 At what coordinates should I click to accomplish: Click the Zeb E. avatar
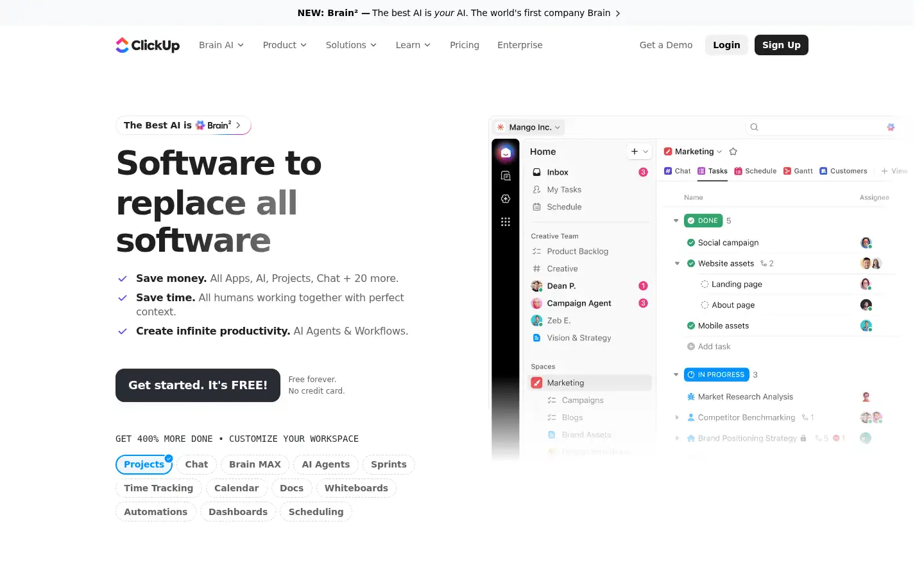click(536, 320)
